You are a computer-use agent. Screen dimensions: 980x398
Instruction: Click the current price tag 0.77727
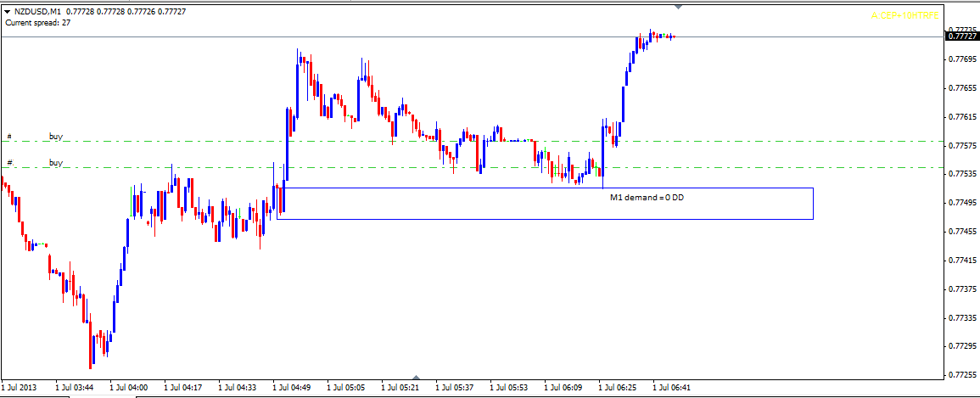[960, 36]
